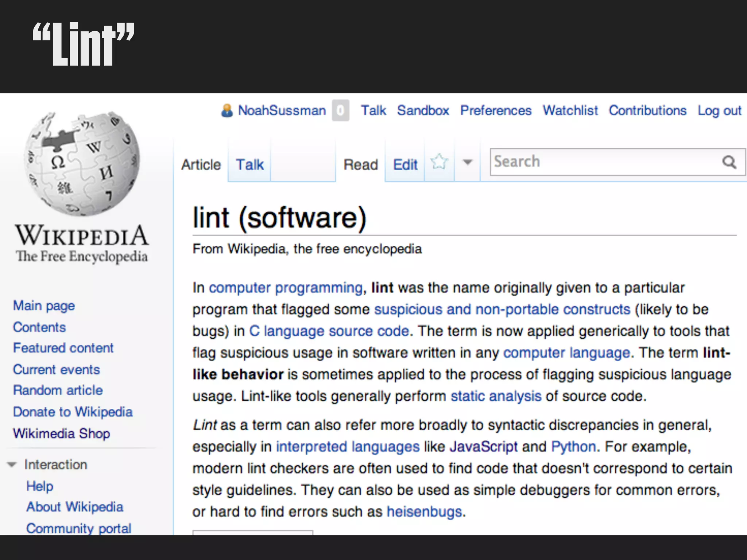Switch to the article's Talk tab
747x560 pixels.
tap(249, 165)
